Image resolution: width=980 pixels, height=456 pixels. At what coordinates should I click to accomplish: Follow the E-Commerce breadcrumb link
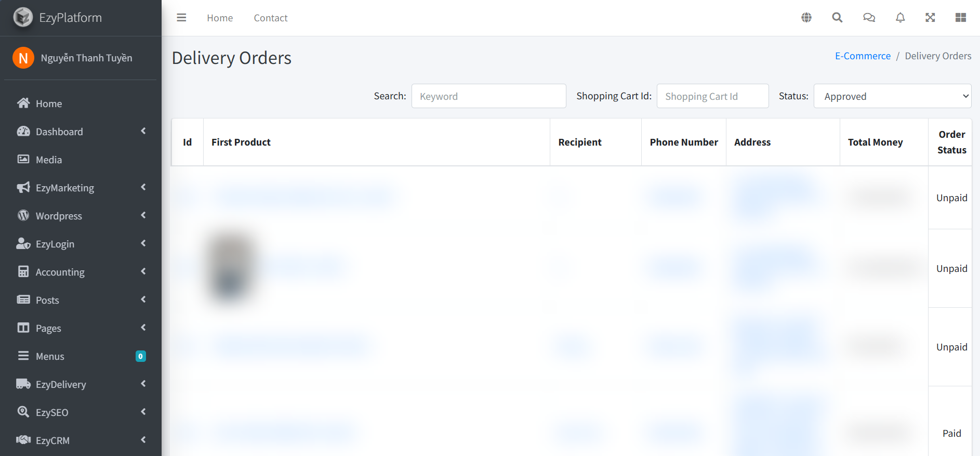click(863, 56)
